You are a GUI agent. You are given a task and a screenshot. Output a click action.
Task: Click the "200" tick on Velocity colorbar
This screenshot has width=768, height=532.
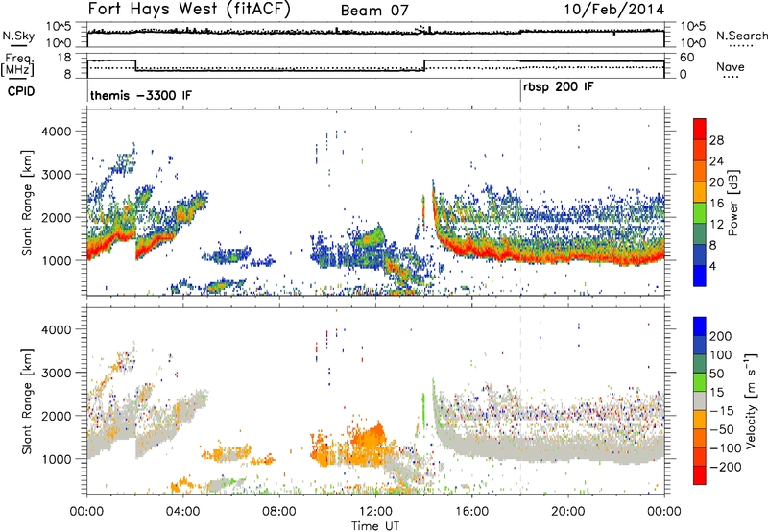pyautogui.click(x=721, y=336)
